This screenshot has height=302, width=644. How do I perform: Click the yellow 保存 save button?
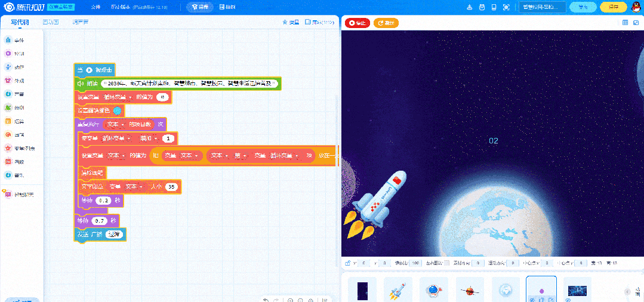click(x=614, y=7)
